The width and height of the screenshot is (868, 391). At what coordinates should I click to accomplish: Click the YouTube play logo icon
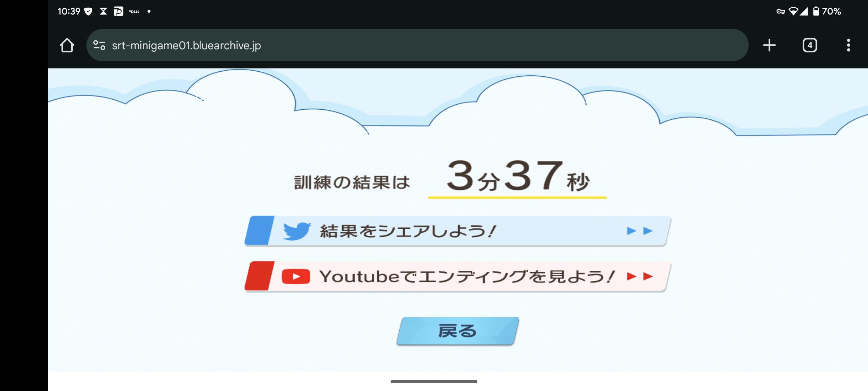pyautogui.click(x=296, y=277)
